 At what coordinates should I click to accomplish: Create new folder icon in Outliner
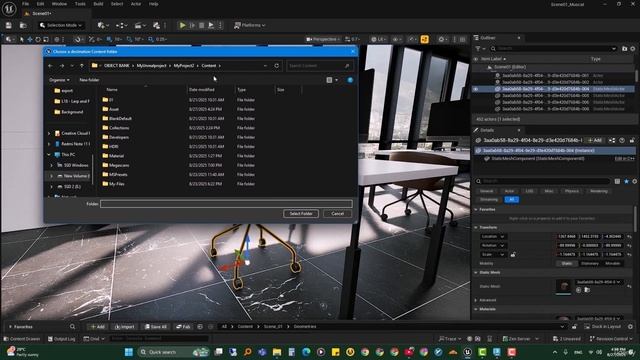click(624, 49)
